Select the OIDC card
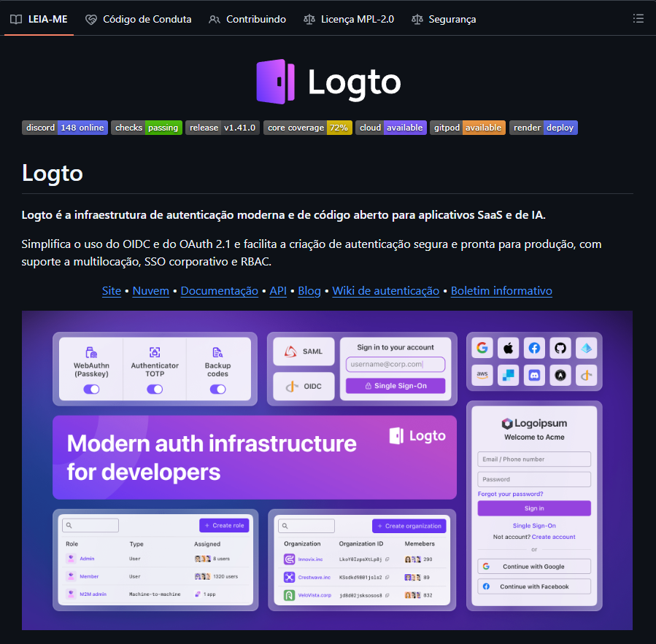656x644 pixels. (x=304, y=386)
